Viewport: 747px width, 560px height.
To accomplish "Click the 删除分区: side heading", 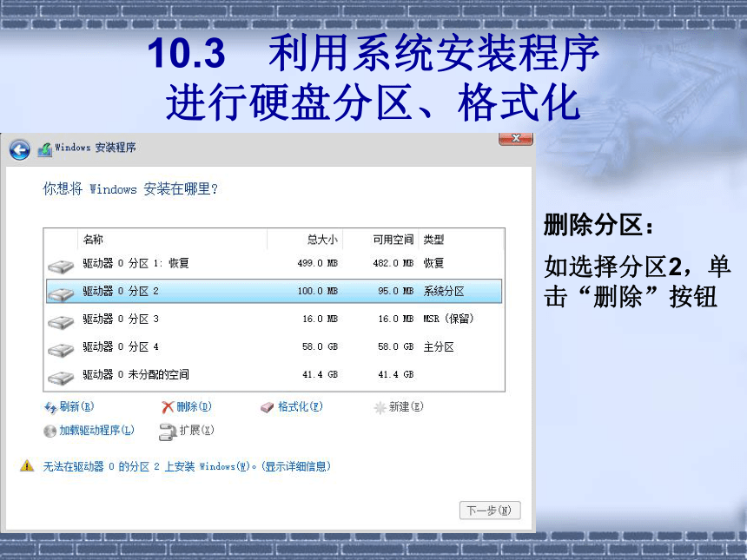I will pyautogui.click(x=598, y=225).
